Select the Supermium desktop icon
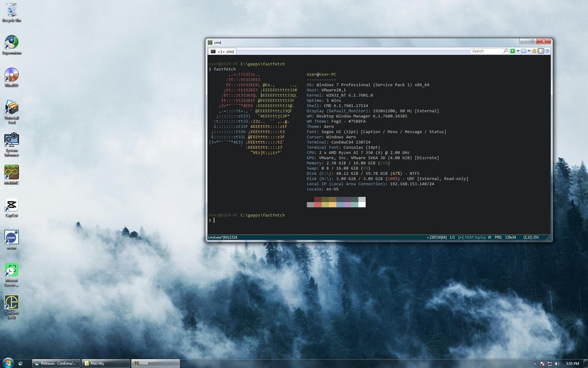This screenshot has height=368, width=588. click(12, 45)
